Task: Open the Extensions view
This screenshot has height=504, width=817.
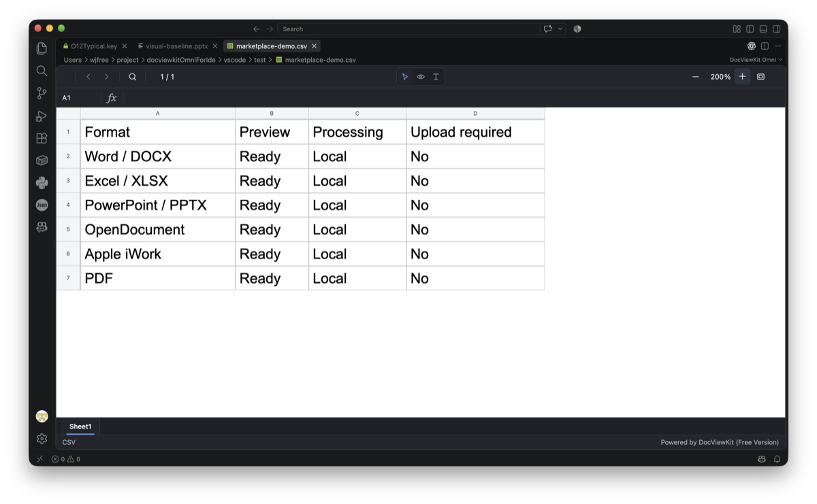Action: 42,138
